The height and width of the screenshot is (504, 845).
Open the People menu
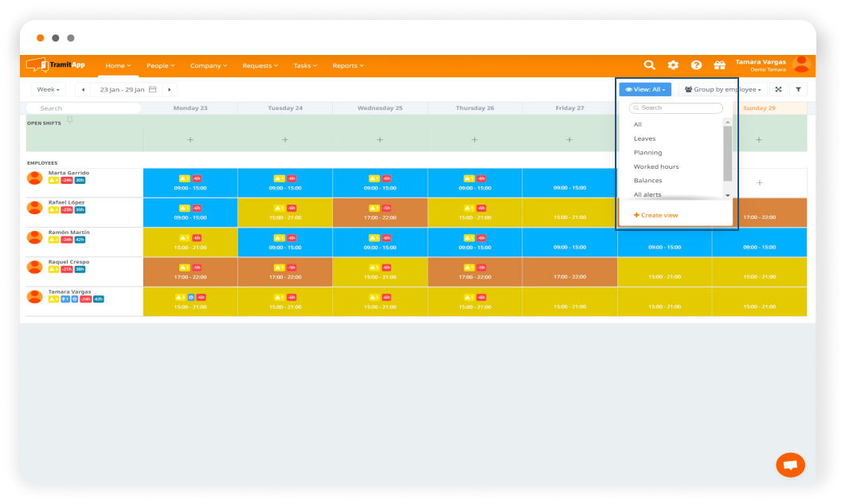pyautogui.click(x=161, y=65)
